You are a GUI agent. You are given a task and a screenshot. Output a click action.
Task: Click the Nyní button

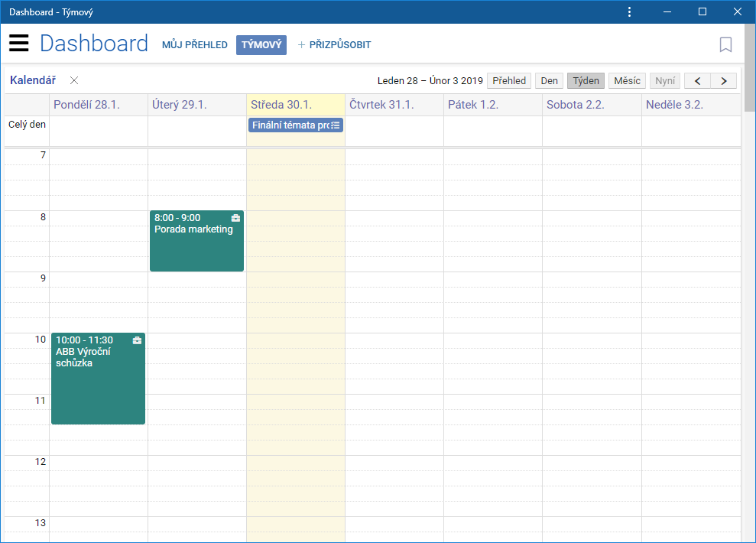(665, 81)
